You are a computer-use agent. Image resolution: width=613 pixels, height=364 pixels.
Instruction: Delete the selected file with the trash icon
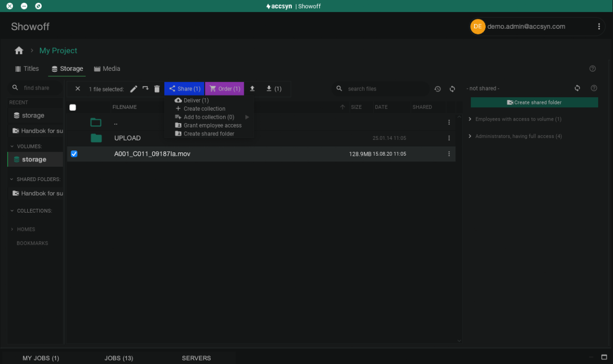click(x=157, y=89)
